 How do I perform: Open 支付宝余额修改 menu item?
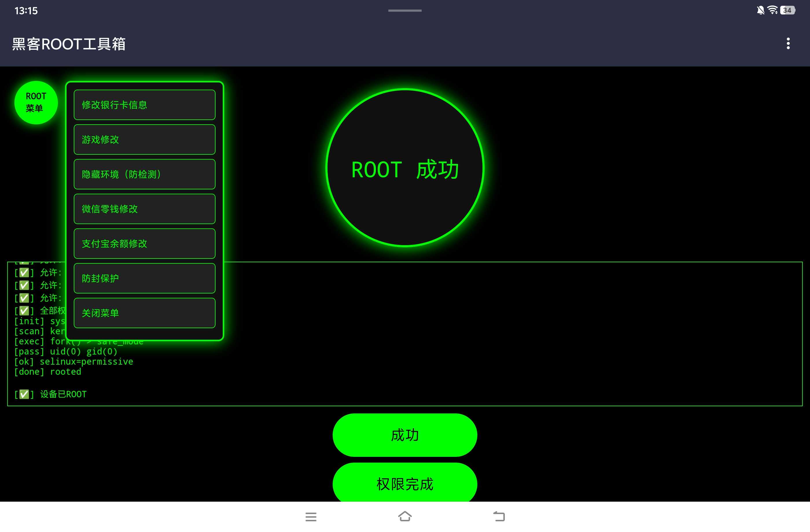coord(144,243)
